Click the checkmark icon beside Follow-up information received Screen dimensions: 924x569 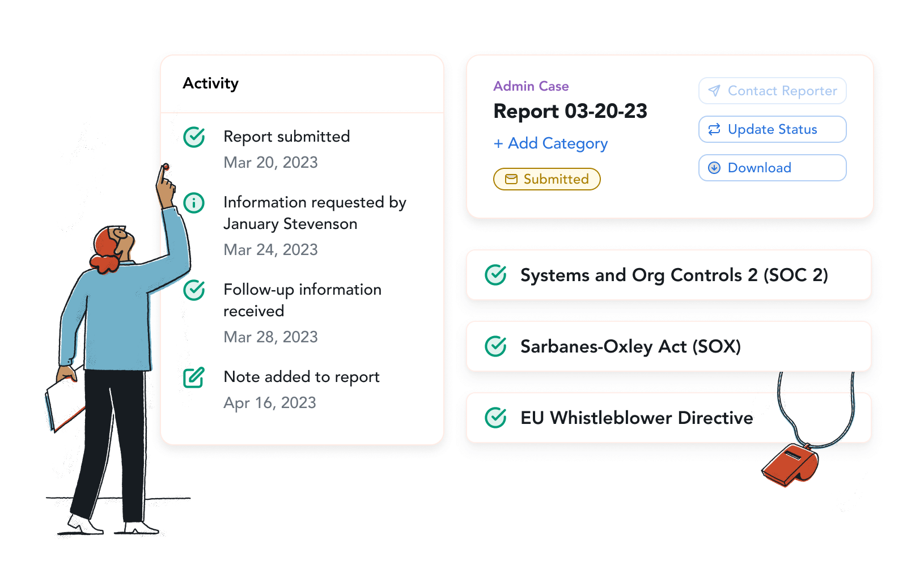pyautogui.click(x=194, y=290)
